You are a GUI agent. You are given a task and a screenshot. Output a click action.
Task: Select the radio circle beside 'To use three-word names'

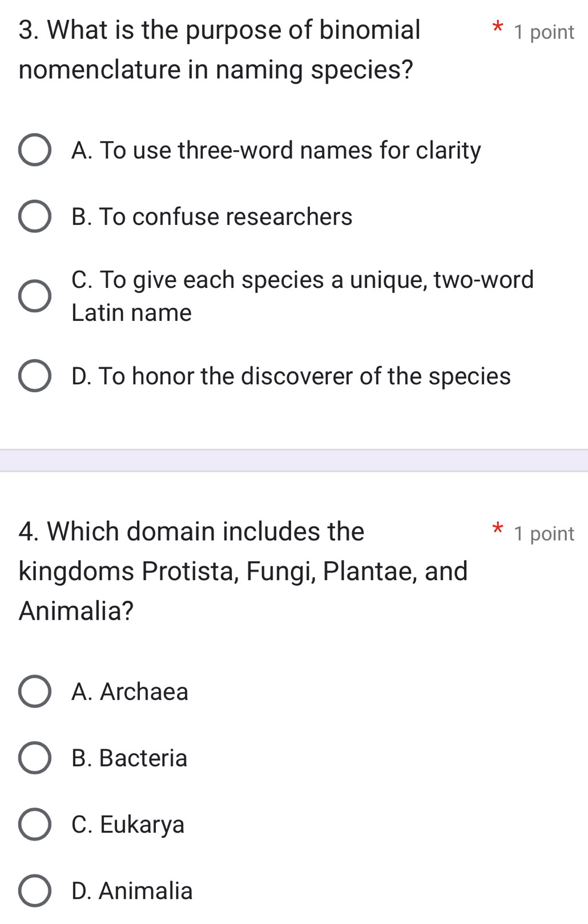click(x=35, y=150)
